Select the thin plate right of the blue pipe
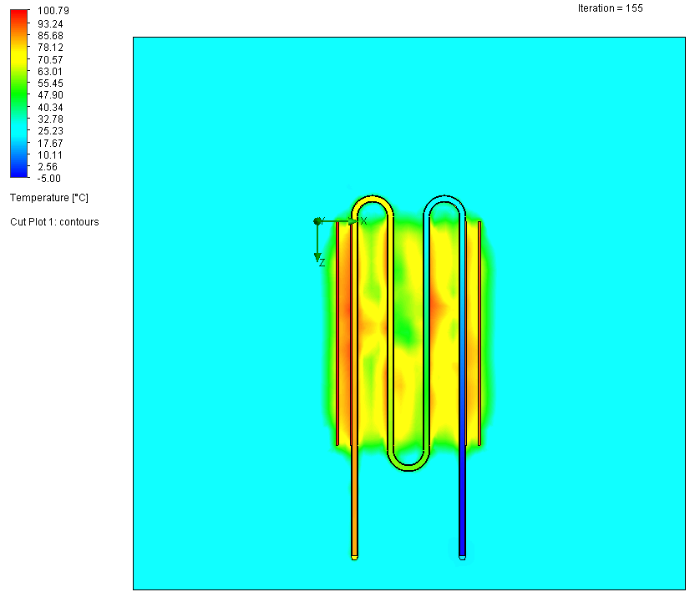700x607 pixels. coord(479,334)
